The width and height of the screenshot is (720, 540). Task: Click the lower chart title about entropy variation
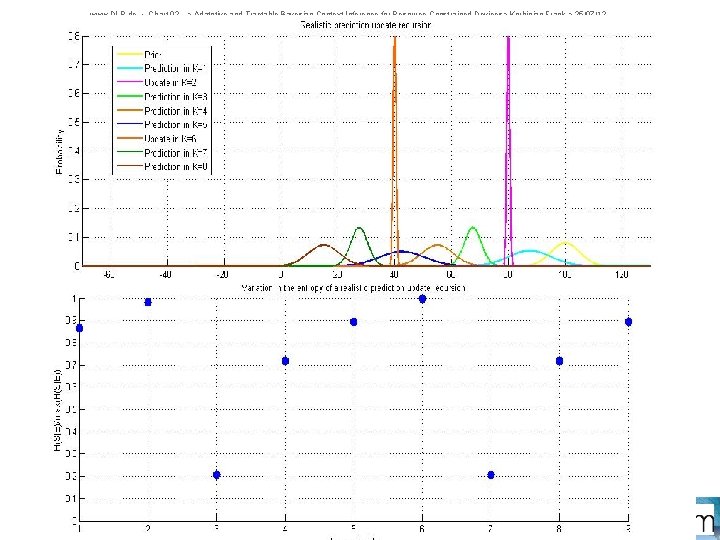click(x=354, y=287)
